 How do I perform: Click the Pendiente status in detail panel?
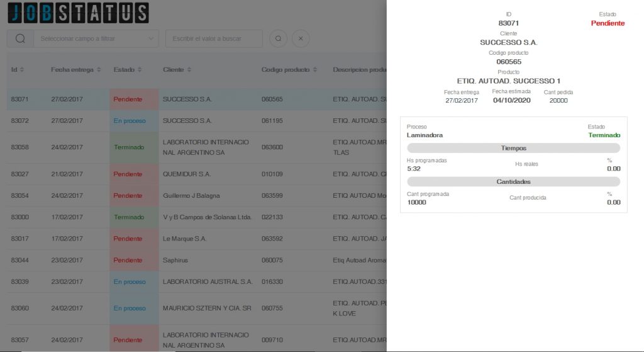tap(608, 23)
